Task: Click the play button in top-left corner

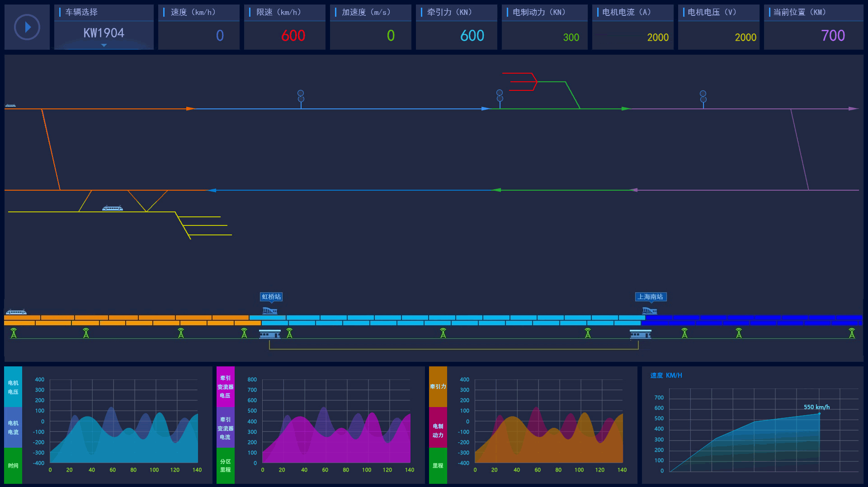Action: (27, 27)
